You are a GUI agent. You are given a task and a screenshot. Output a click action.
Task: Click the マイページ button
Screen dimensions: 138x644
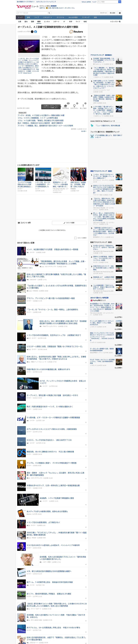103,13
